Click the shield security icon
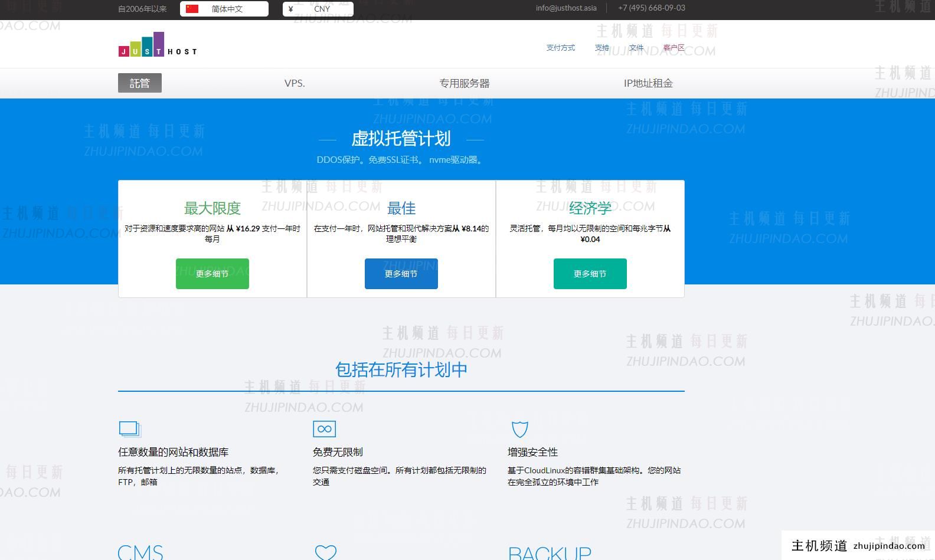This screenshot has width=935, height=560. point(519,429)
